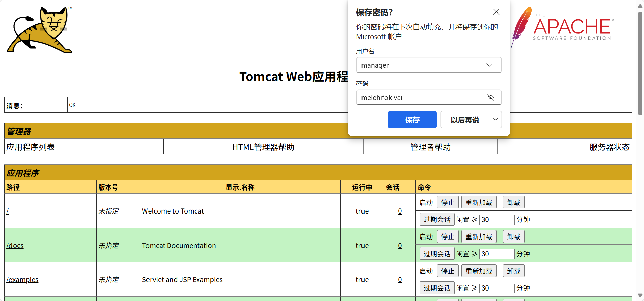
Task: Click the page vertical scrollbar thumb
Action: coord(640,64)
